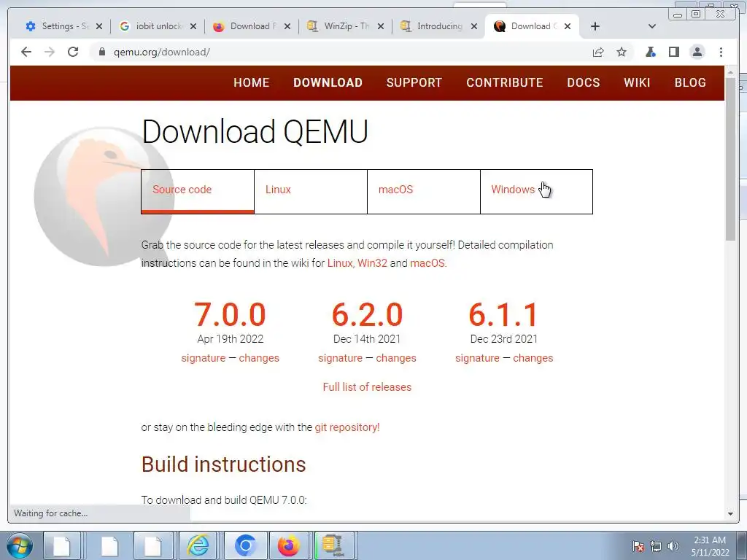Click the scrollbar down arrow
The image size is (747, 560).
pyautogui.click(x=731, y=514)
